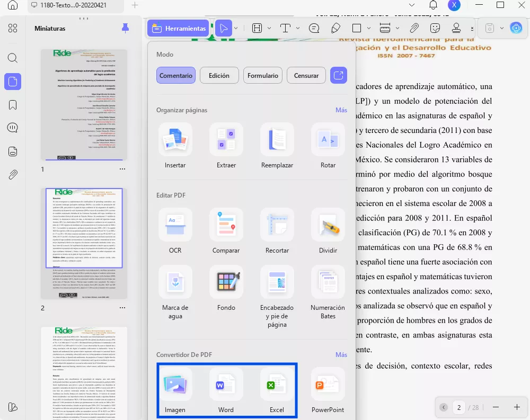Add a new document tab

point(135,5)
